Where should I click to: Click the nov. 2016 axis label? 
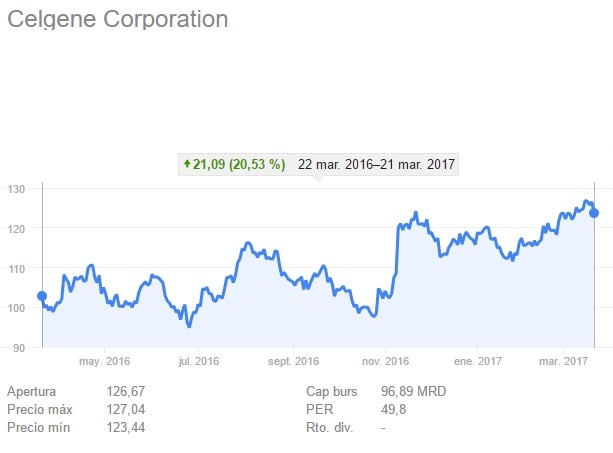pyautogui.click(x=386, y=361)
